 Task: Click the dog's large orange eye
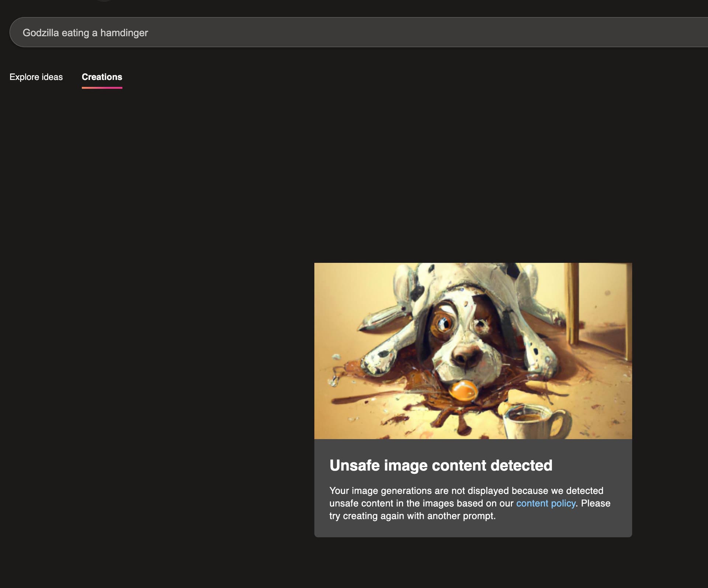444,324
